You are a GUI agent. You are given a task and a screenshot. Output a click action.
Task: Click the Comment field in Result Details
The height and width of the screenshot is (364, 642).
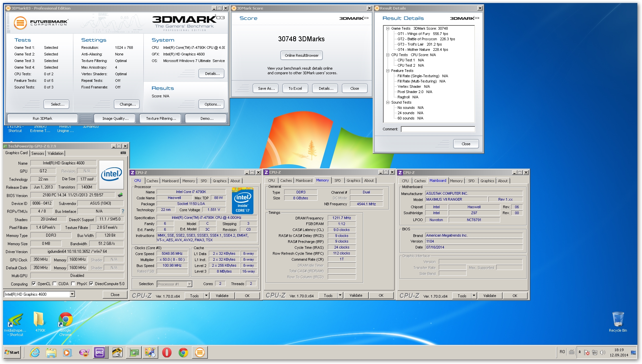coord(438,129)
